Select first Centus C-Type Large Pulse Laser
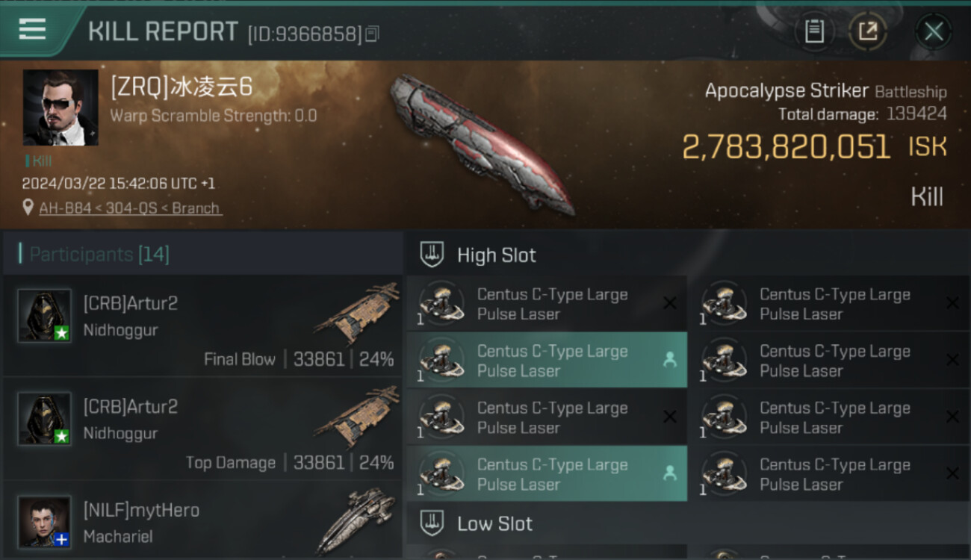 [547, 304]
